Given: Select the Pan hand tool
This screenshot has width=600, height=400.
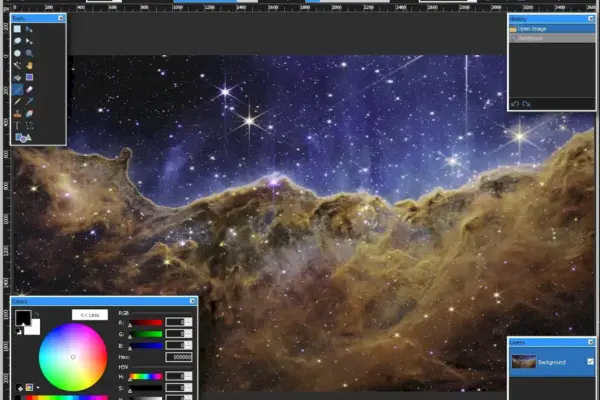Looking at the screenshot, I should point(29,65).
